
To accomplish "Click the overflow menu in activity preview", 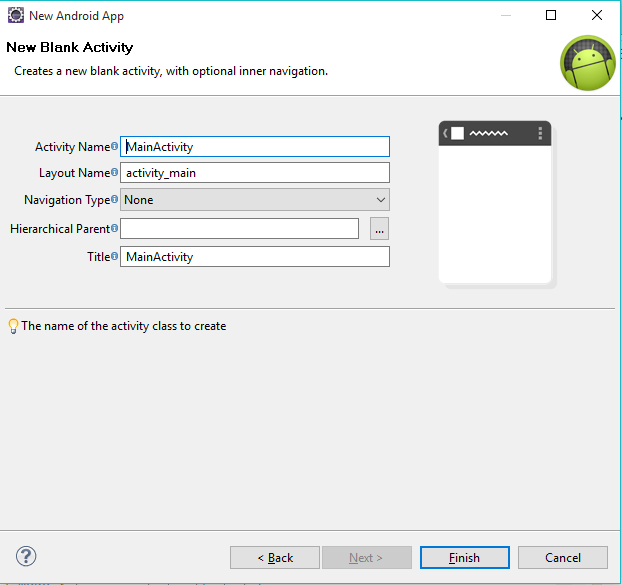I will pos(540,133).
